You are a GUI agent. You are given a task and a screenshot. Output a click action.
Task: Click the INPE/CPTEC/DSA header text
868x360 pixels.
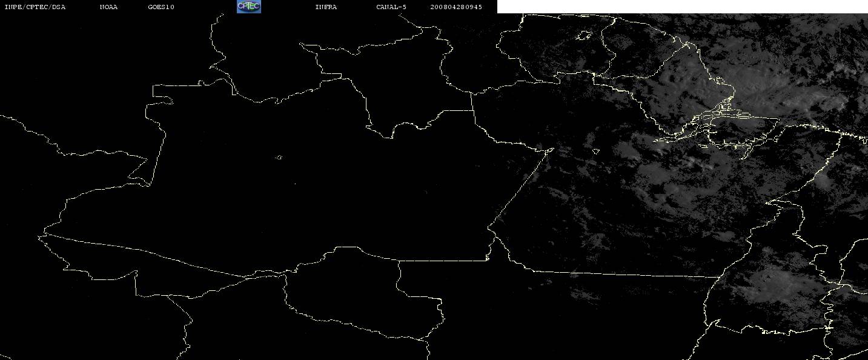tap(35, 7)
